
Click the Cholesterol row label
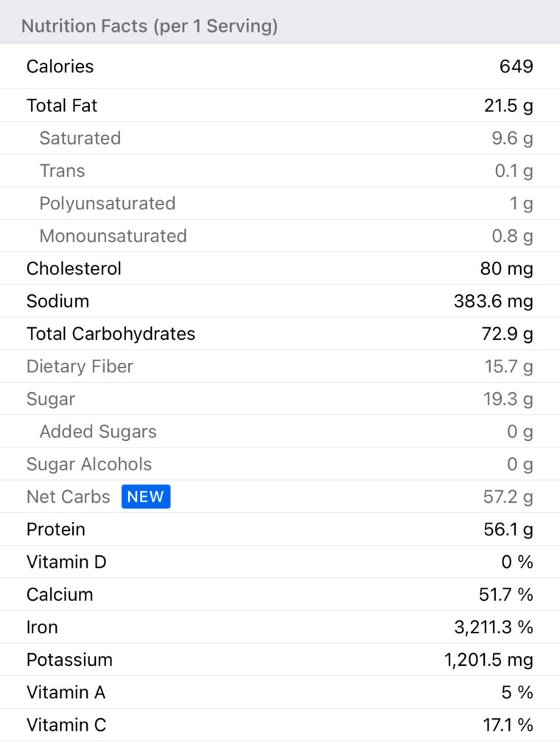click(x=74, y=268)
